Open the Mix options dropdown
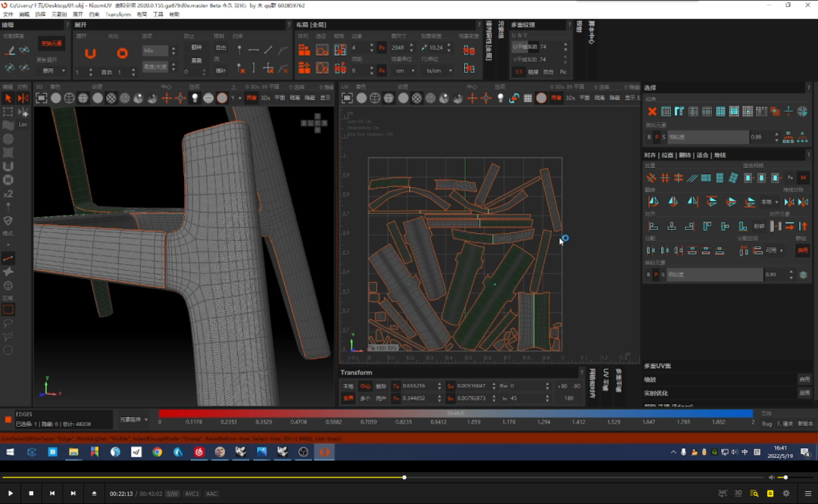Image resolution: width=818 pixels, height=504 pixels. tap(159, 51)
